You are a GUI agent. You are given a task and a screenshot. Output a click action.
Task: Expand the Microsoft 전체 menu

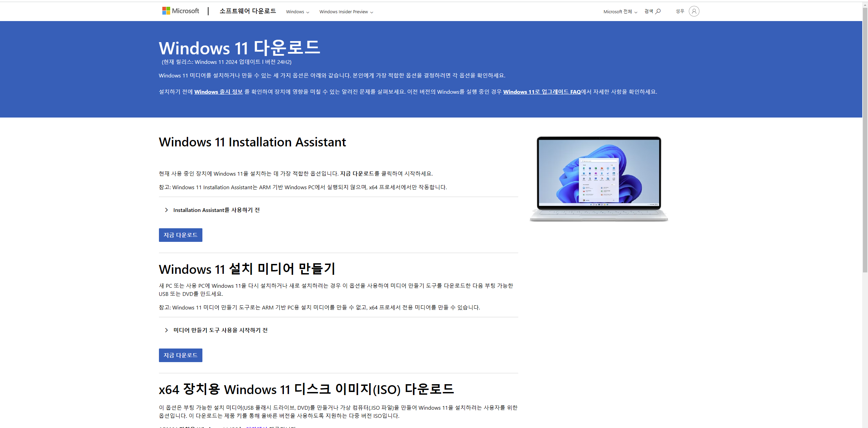coord(620,12)
